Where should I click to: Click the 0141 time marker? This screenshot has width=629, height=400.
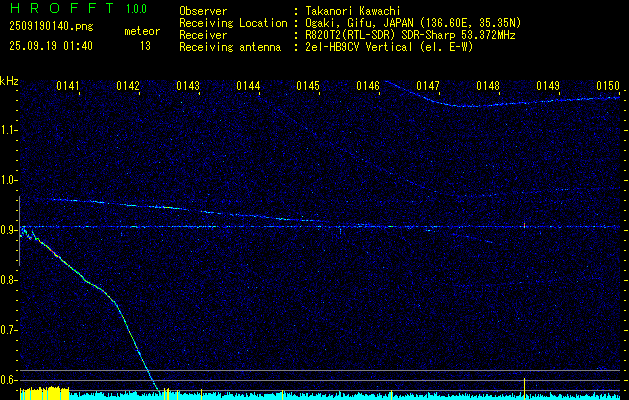[x=68, y=87]
